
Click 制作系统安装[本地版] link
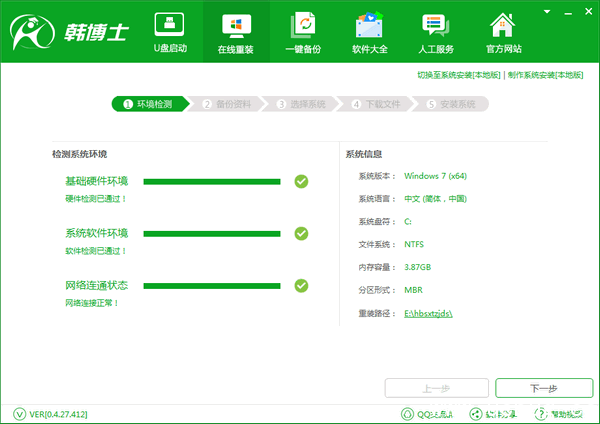tap(545, 75)
